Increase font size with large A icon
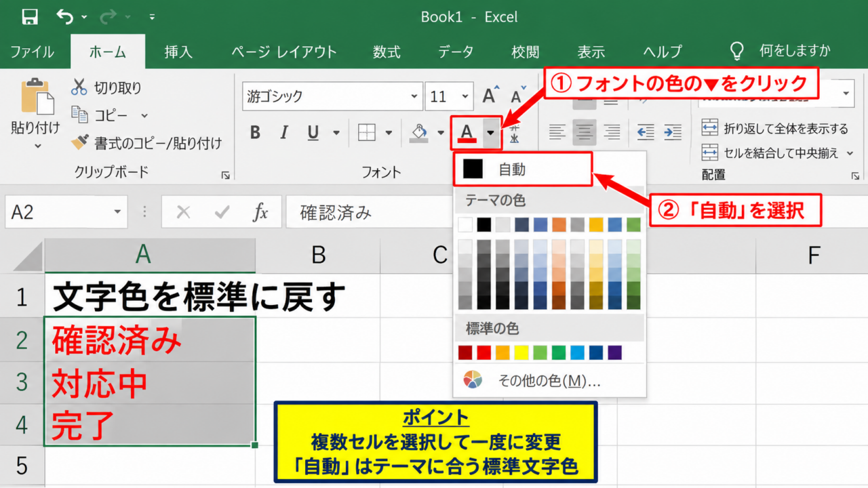The image size is (868, 488). coord(491,96)
